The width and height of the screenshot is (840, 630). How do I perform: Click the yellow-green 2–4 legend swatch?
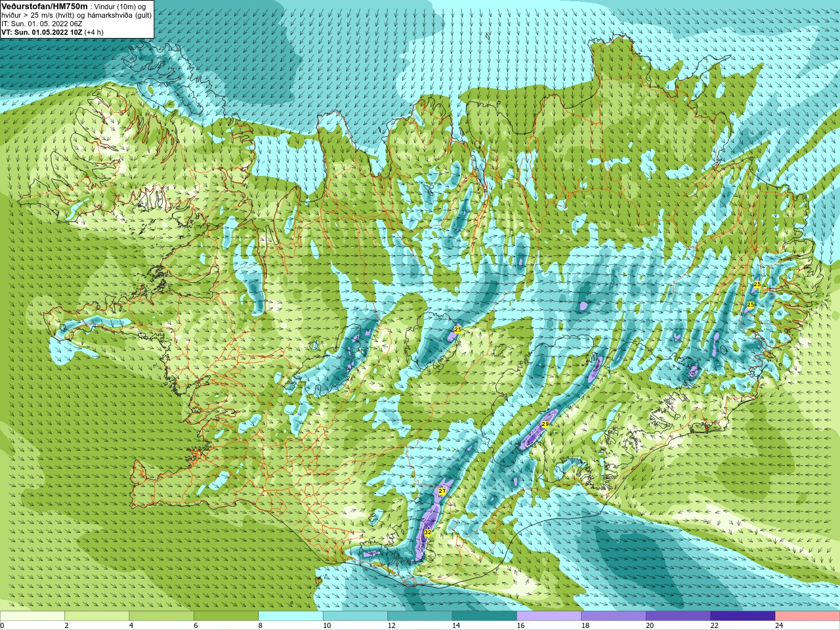click(96, 616)
